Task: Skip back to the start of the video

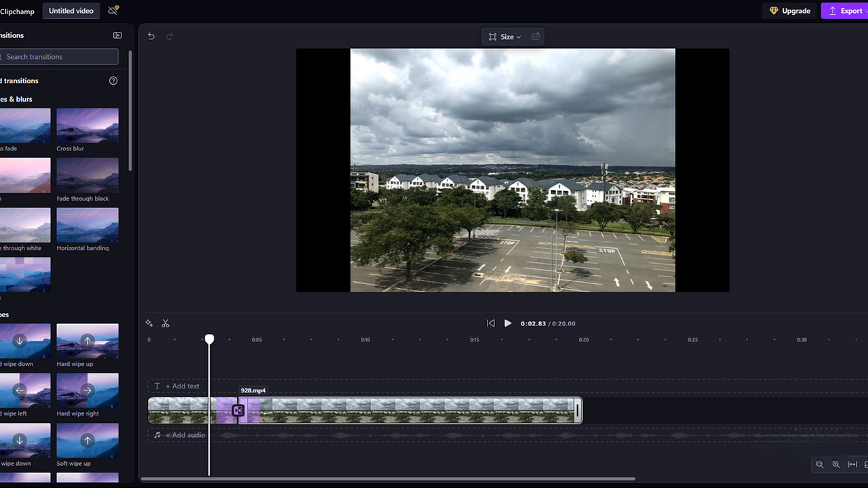Action: [x=491, y=323]
